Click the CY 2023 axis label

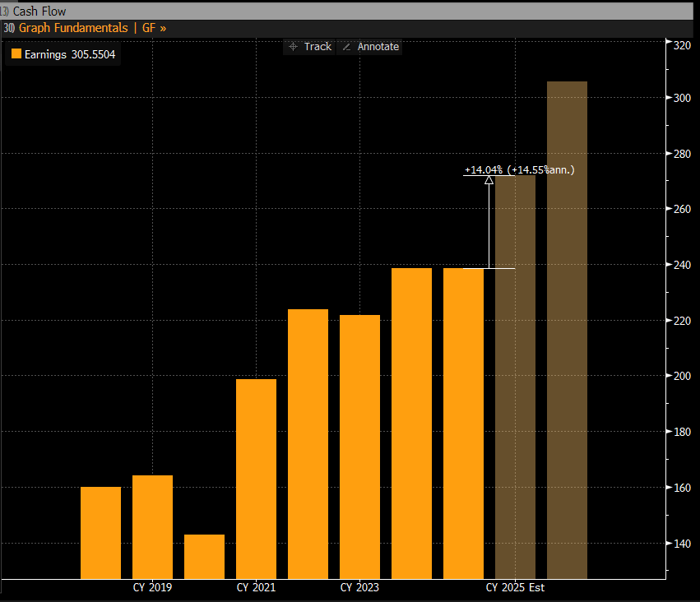point(359,588)
